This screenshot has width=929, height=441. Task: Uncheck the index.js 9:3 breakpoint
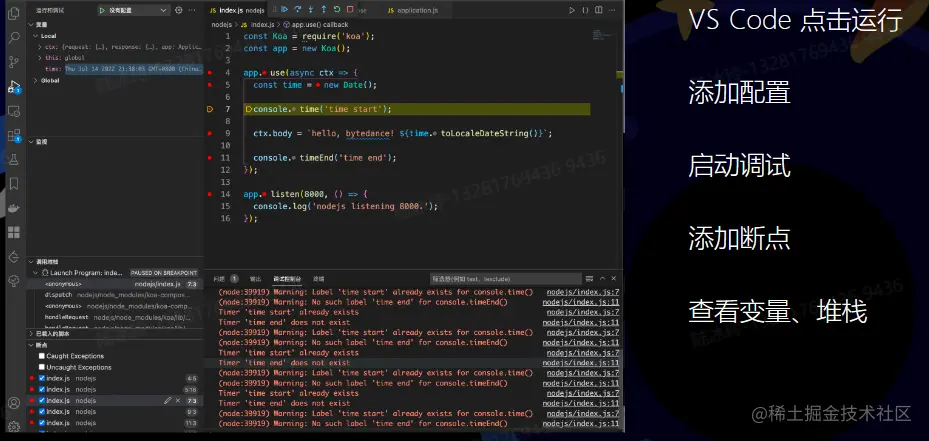point(41,411)
